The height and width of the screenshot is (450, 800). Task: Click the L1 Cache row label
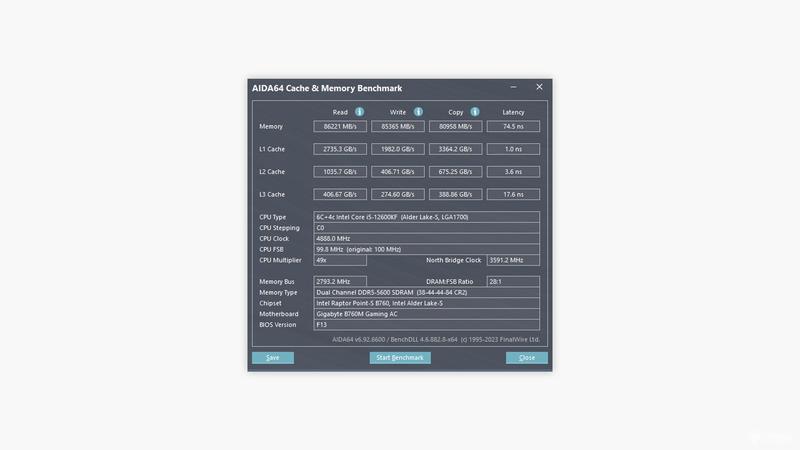[x=272, y=149]
